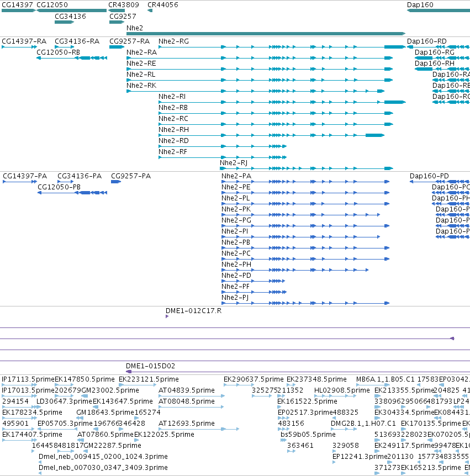Select the Nhe2 gene span bar
470x476 pixels.
pyautogui.click(x=266, y=34)
